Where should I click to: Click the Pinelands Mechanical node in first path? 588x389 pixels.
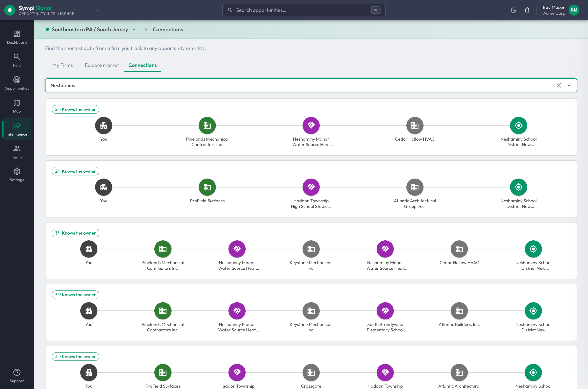pyautogui.click(x=207, y=125)
